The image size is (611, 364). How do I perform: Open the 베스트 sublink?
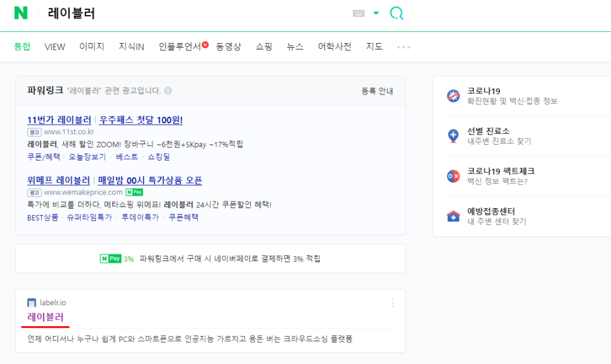[x=127, y=157]
